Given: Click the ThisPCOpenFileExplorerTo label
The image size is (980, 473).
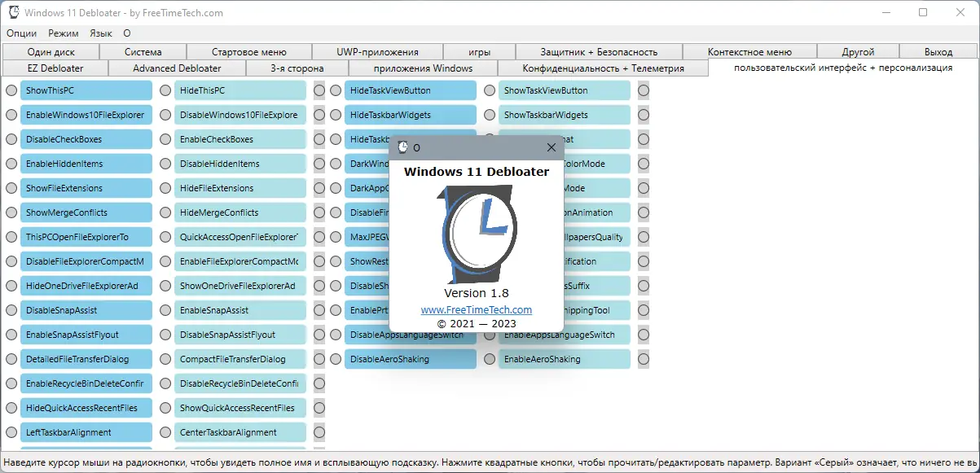Looking at the screenshot, I should [86, 237].
